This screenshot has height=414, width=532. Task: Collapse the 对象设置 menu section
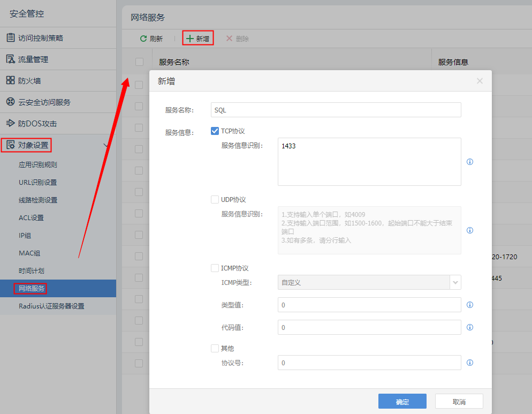(x=105, y=145)
